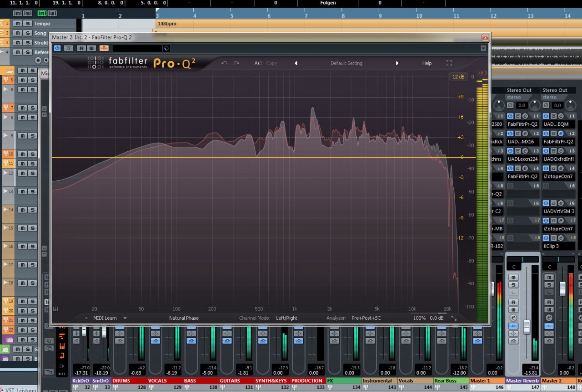
Task: Enable Read automation on Master Reverb channel
Action: [x=513, y=302]
